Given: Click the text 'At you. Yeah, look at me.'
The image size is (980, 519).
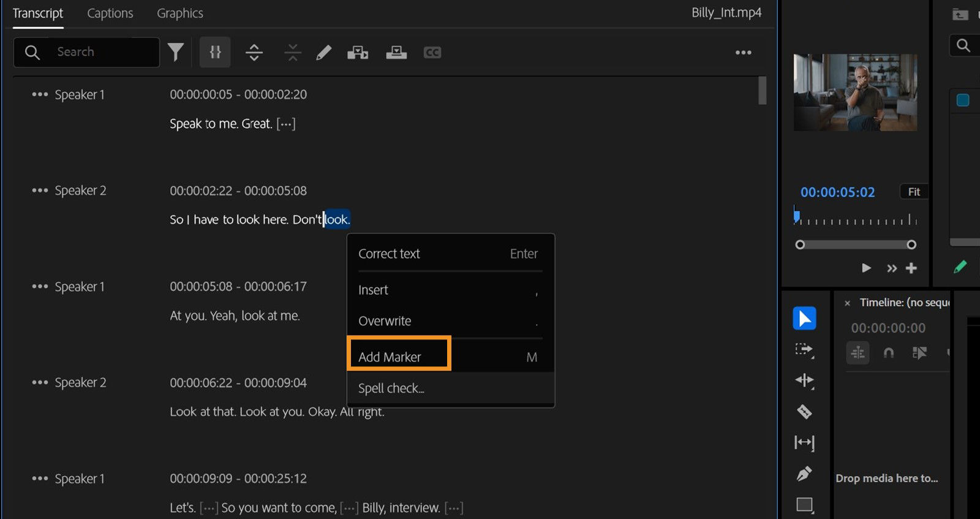Looking at the screenshot, I should click(235, 316).
